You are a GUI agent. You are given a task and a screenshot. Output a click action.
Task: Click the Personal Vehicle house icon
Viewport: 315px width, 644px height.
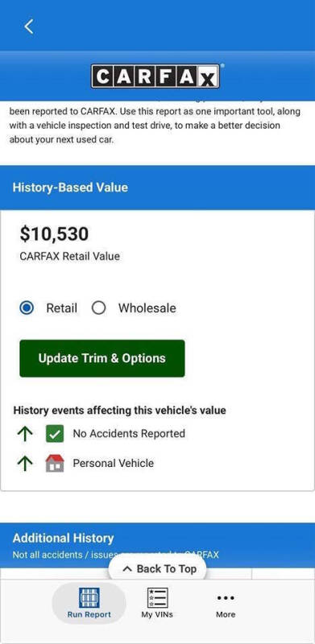point(55,464)
